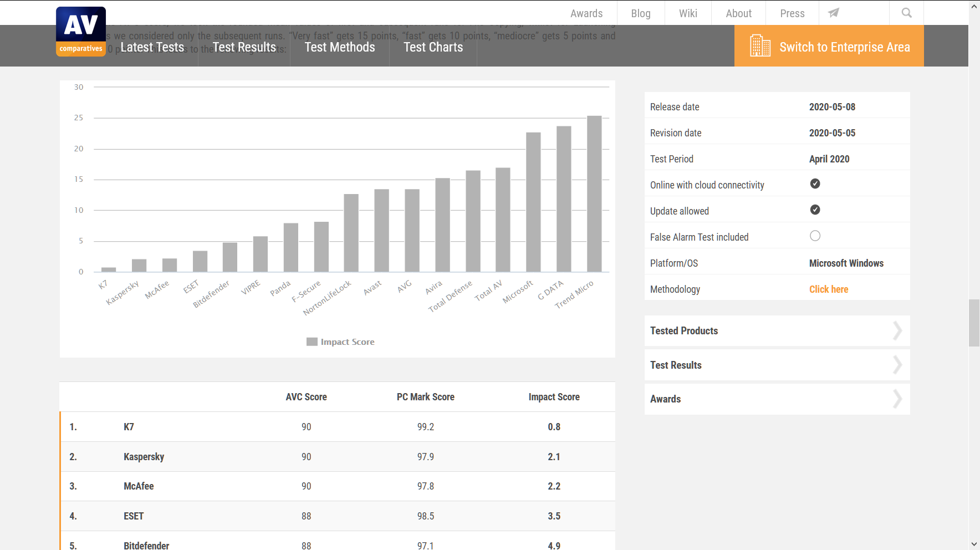Select the PC Mark Score column header
This screenshot has width=980, height=550.
pyautogui.click(x=426, y=397)
